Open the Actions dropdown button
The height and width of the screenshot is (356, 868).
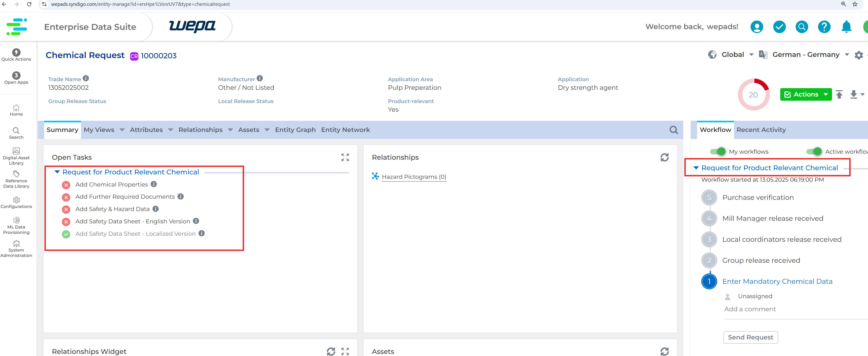806,95
